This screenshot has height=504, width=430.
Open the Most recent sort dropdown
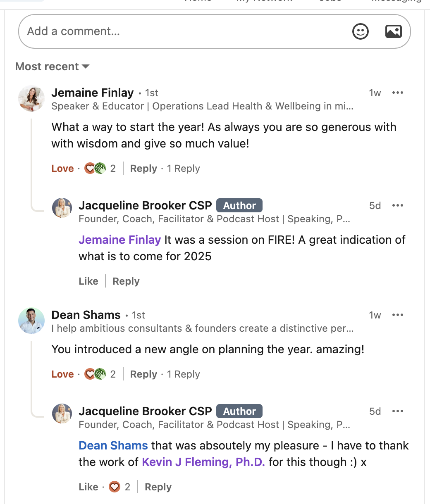coord(53,67)
